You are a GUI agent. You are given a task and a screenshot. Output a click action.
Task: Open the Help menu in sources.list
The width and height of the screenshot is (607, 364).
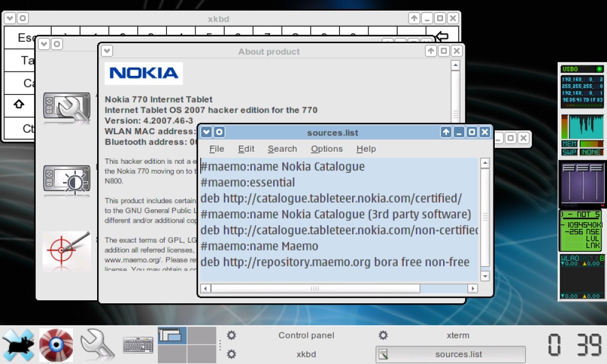tap(366, 149)
